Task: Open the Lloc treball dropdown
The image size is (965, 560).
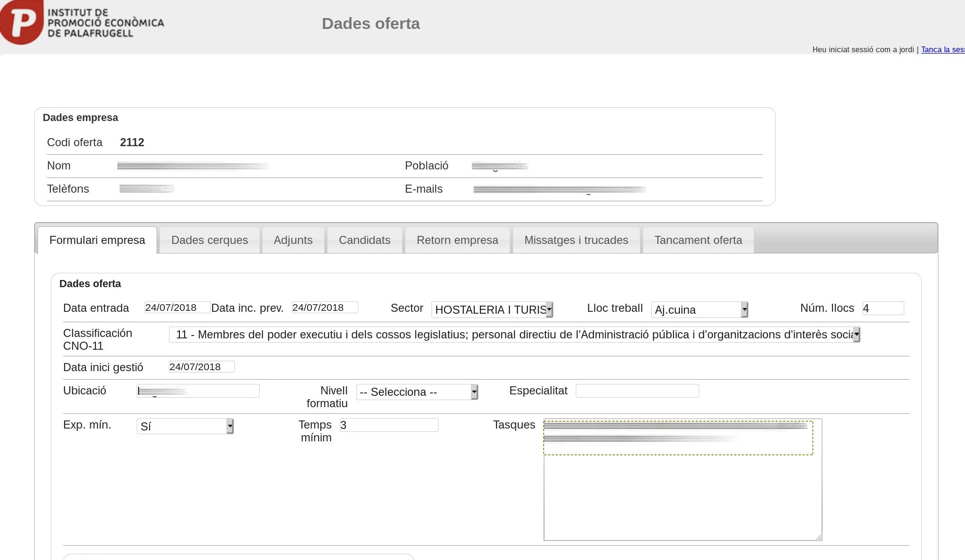Action: point(699,310)
